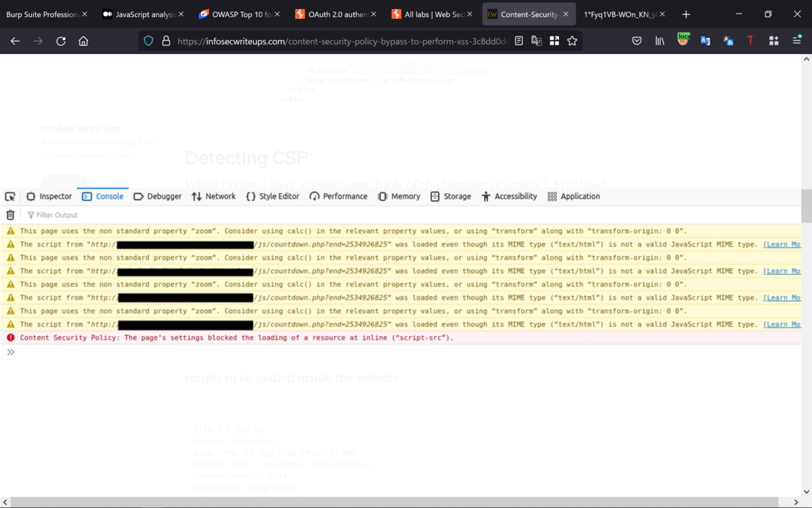Click the second translate extension icon
This screenshot has height=508, width=812.
[728, 41]
